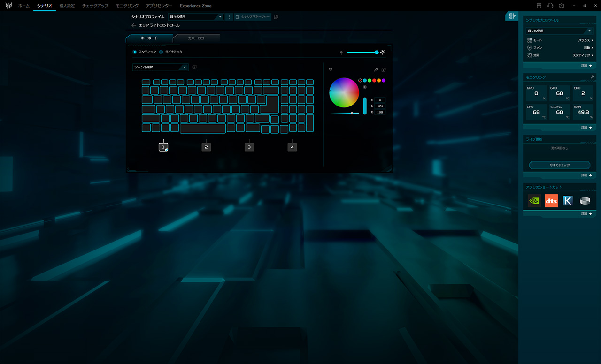Image resolution: width=601 pixels, height=364 pixels.
Task: Launch the DTS app shortcut
Action: (551, 201)
